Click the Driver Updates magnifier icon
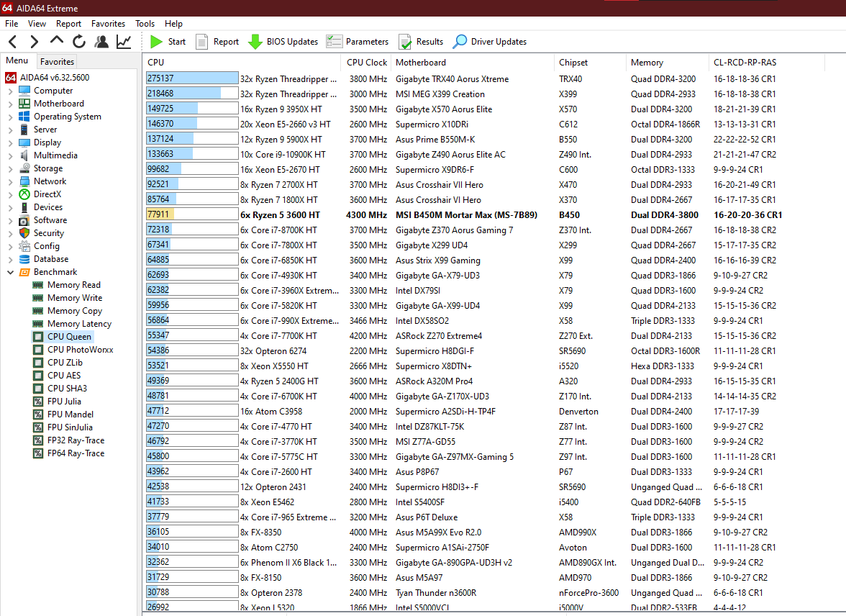 460,42
